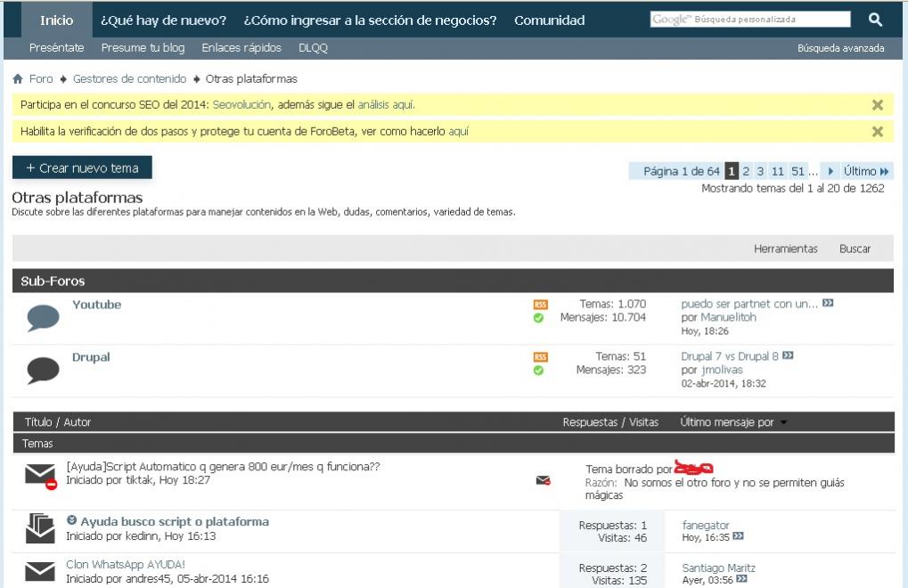Jump to last post icon beside fanegator's date

738,537
